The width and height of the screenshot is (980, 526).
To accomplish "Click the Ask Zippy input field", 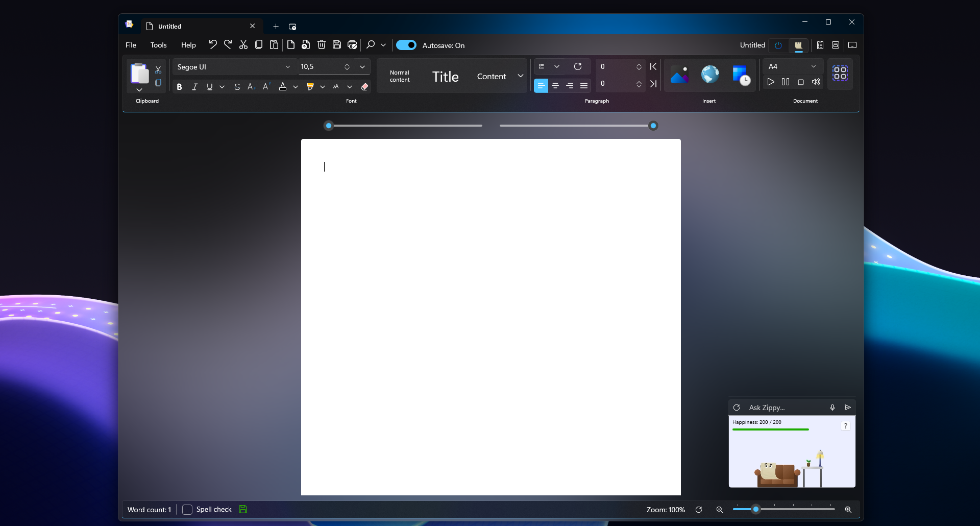I will click(781, 407).
